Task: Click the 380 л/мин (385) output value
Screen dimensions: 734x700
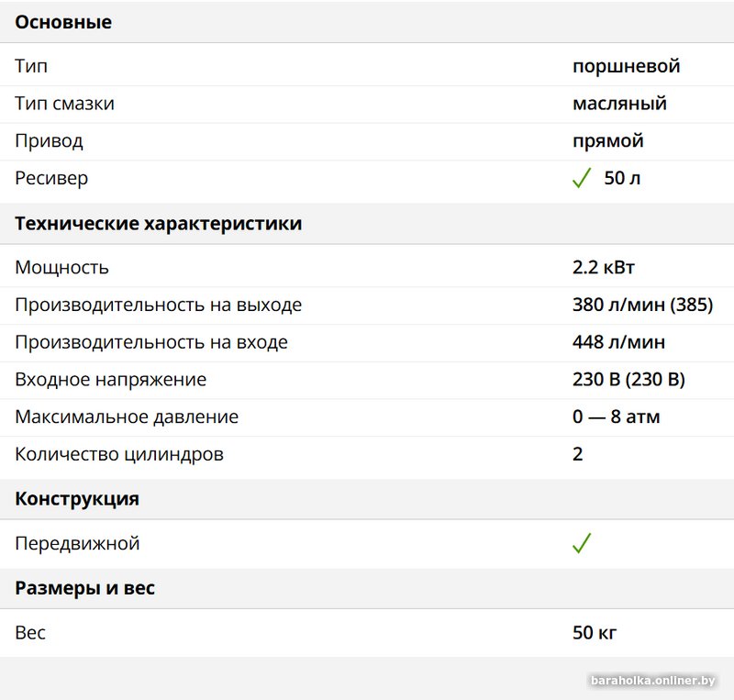Action: coord(641,305)
